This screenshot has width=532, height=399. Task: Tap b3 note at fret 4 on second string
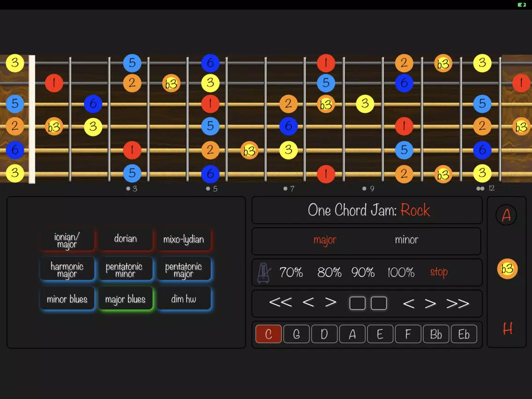coord(171,83)
